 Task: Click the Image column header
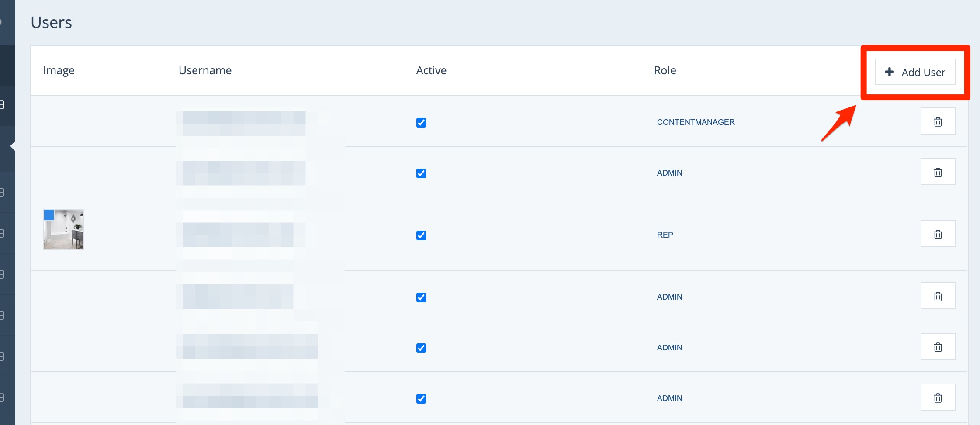pyautogui.click(x=59, y=70)
